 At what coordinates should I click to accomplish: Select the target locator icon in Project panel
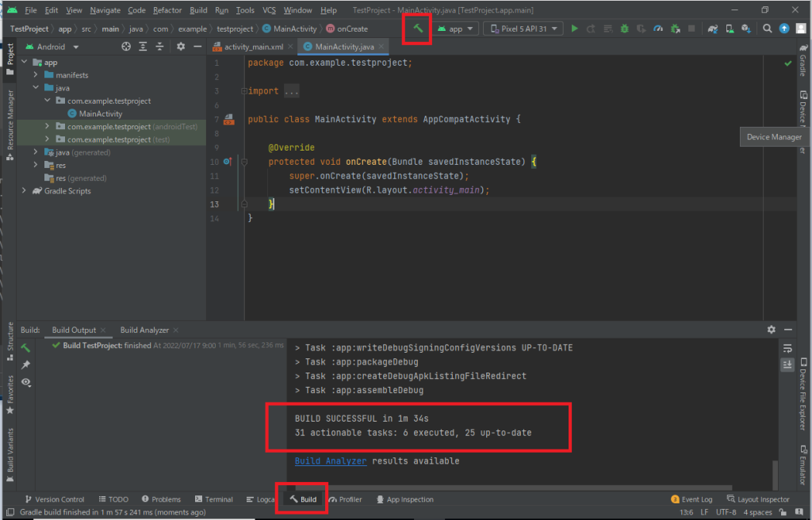125,47
